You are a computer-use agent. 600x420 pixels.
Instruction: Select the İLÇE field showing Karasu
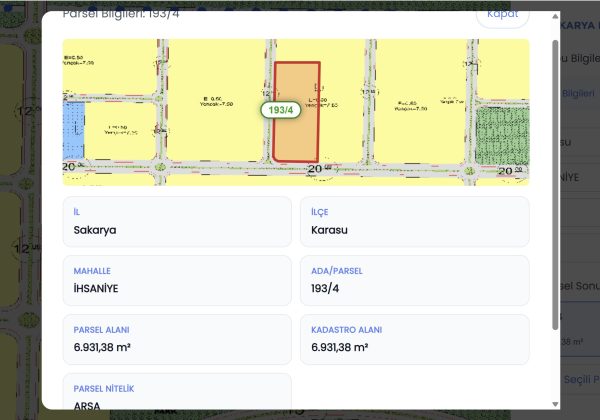[x=415, y=221]
